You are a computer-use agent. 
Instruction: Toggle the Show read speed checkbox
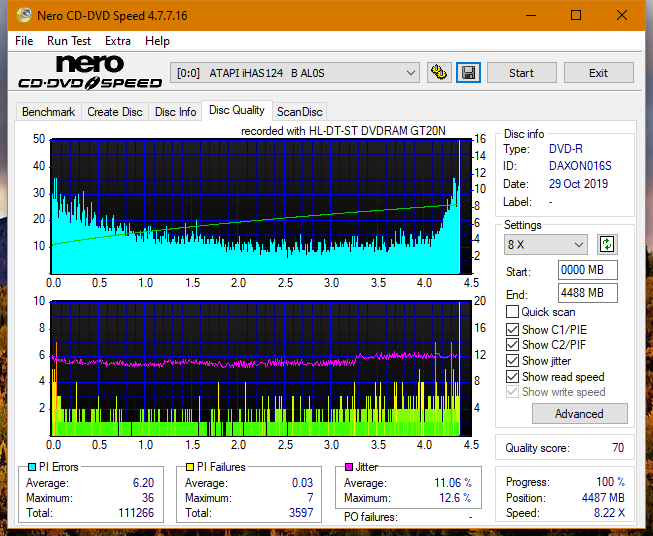[x=512, y=376]
